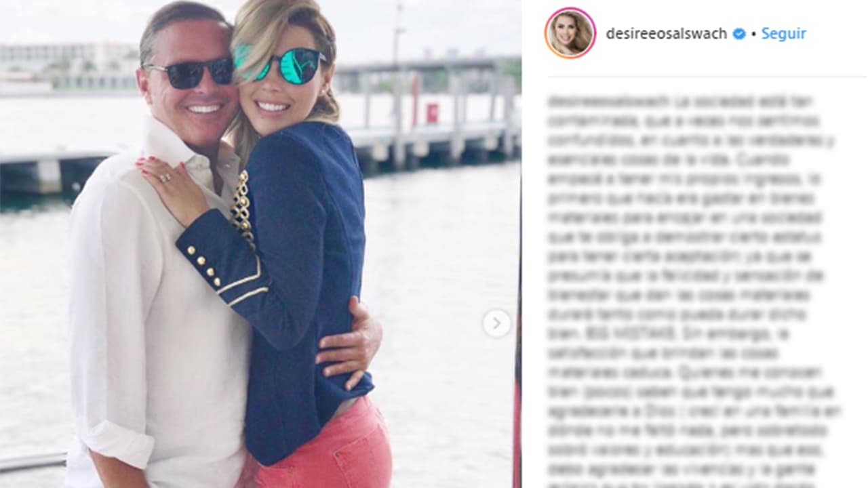Click the blurred caption text block
Image resolution: width=868 pixels, height=488 pixels.
693,291
